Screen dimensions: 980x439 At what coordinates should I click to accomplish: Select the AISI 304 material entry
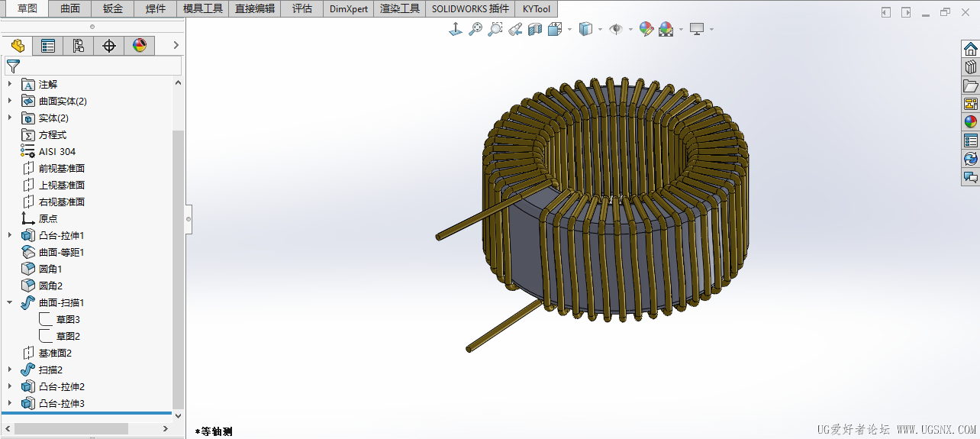(x=57, y=151)
